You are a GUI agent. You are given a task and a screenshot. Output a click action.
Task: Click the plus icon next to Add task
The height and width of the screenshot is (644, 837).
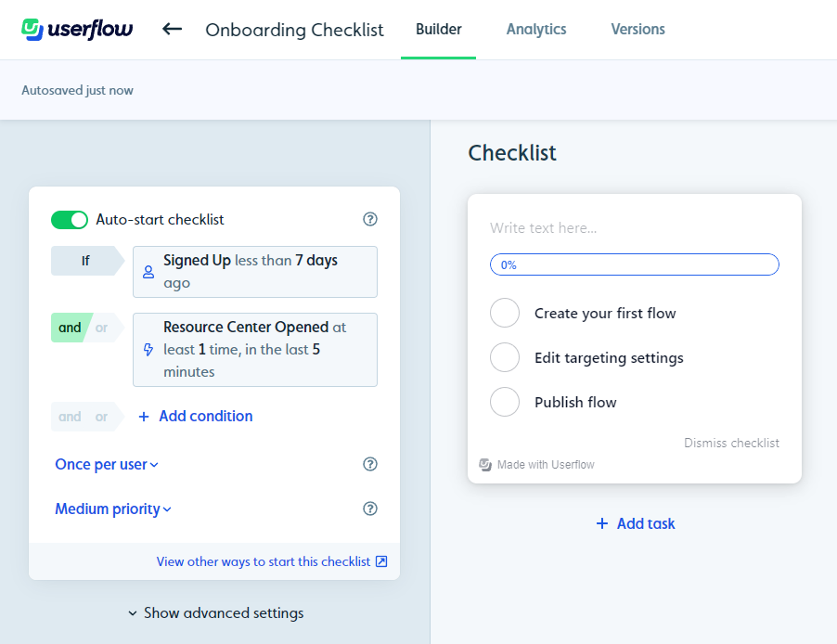point(602,523)
